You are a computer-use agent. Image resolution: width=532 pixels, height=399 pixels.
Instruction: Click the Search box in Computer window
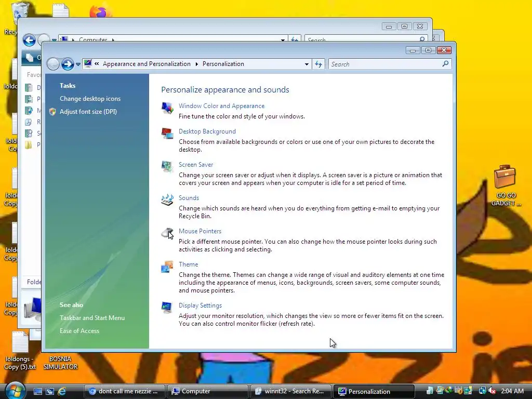click(366, 38)
